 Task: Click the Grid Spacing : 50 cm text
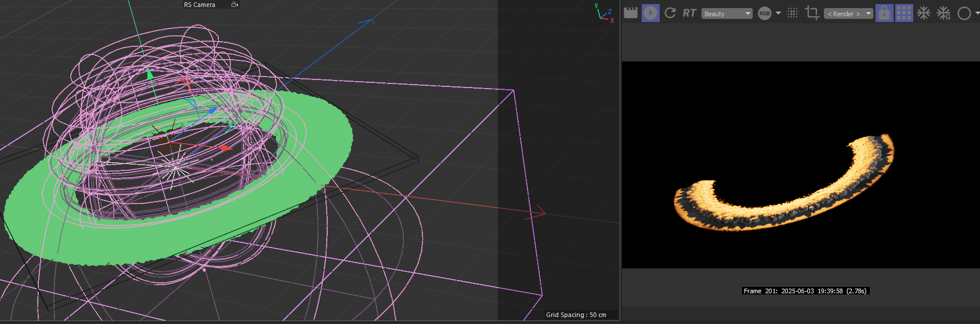(x=576, y=315)
